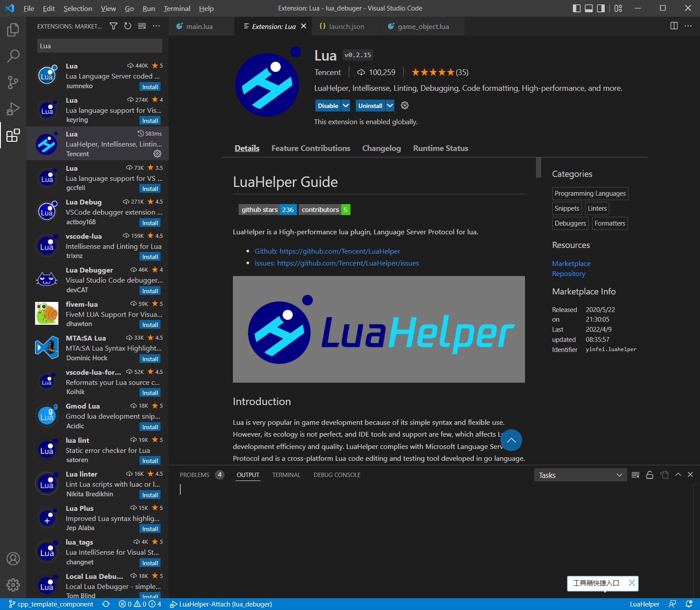The image size is (700, 610).
Task: Toggle secondary side bar layout icon
Action: (601, 8)
